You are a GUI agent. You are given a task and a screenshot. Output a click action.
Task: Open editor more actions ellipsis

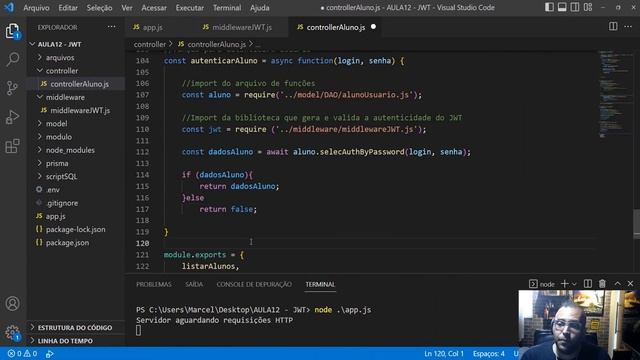pyautogui.click(x=628, y=27)
